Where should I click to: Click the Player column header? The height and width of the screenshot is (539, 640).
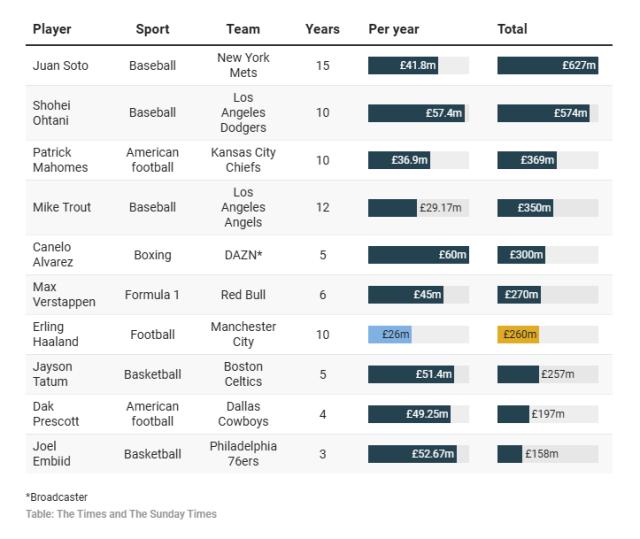tap(52, 30)
